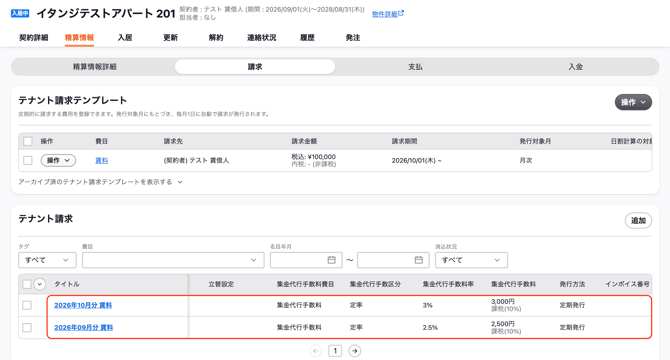Click the 2,500円 fee cell

[x=506, y=328]
